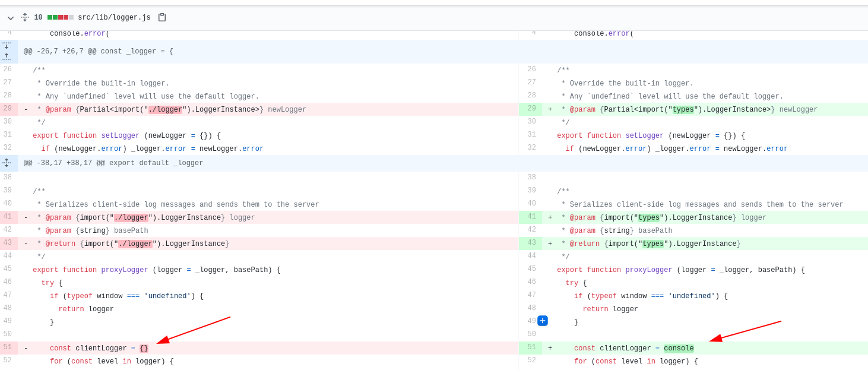Click added line number 51 on the right

[x=531, y=348]
